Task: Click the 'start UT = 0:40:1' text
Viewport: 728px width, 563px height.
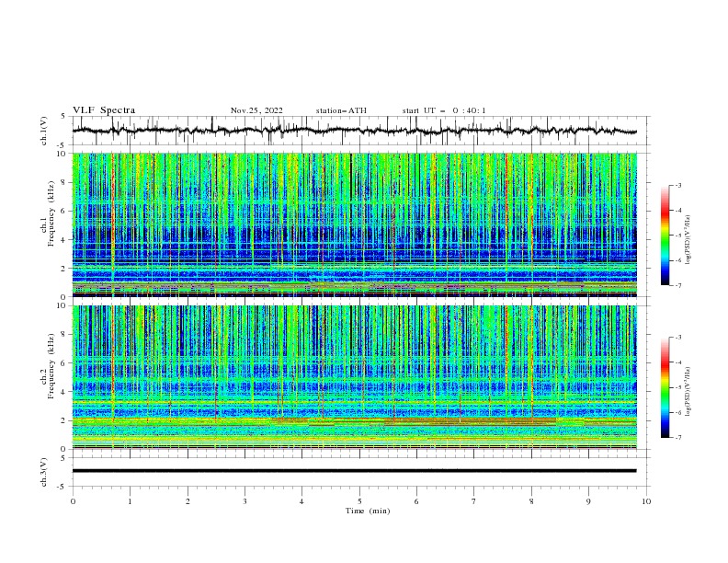Action: (x=444, y=110)
